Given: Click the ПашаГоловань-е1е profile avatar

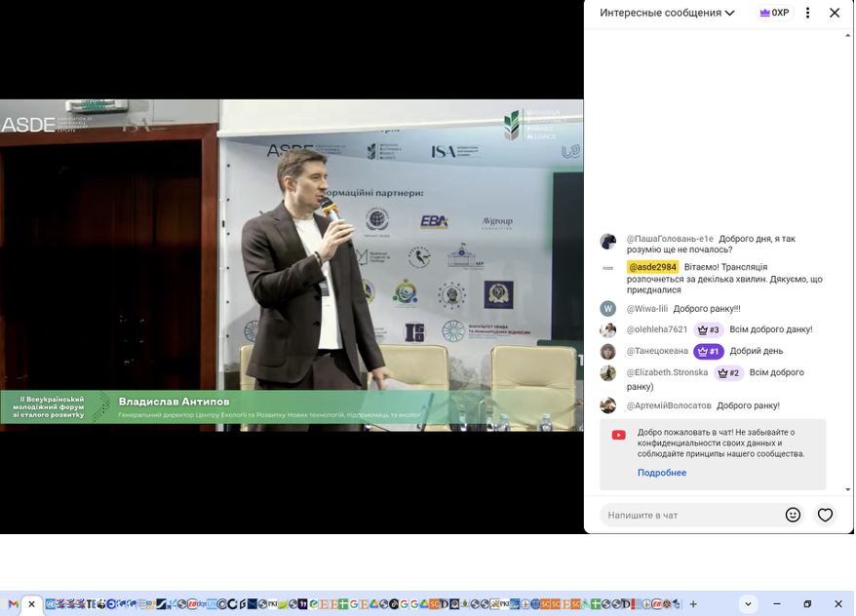Looking at the screenshot, I should 608,242.
